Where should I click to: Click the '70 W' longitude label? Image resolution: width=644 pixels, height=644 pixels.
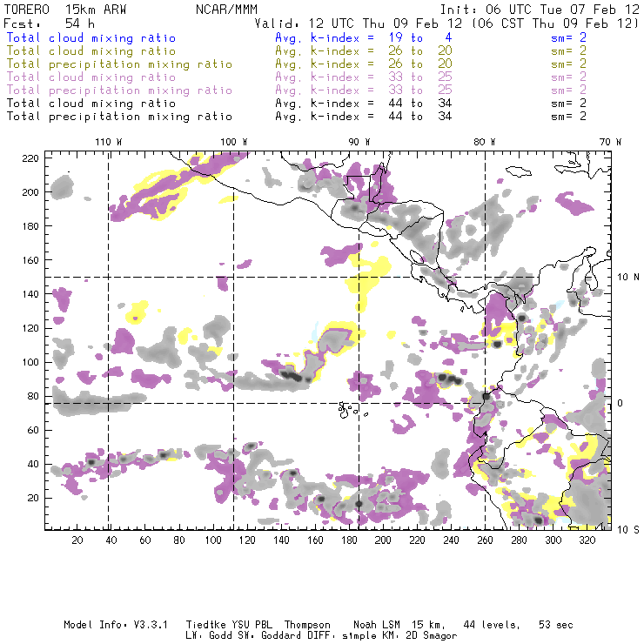pyautogui.click(x=610, y=142)
